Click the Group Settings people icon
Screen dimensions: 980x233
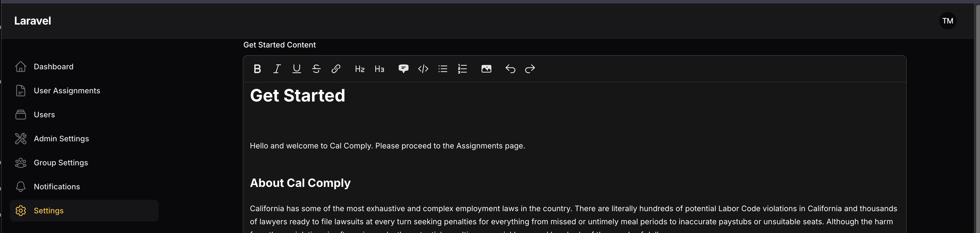click(20, 163)
